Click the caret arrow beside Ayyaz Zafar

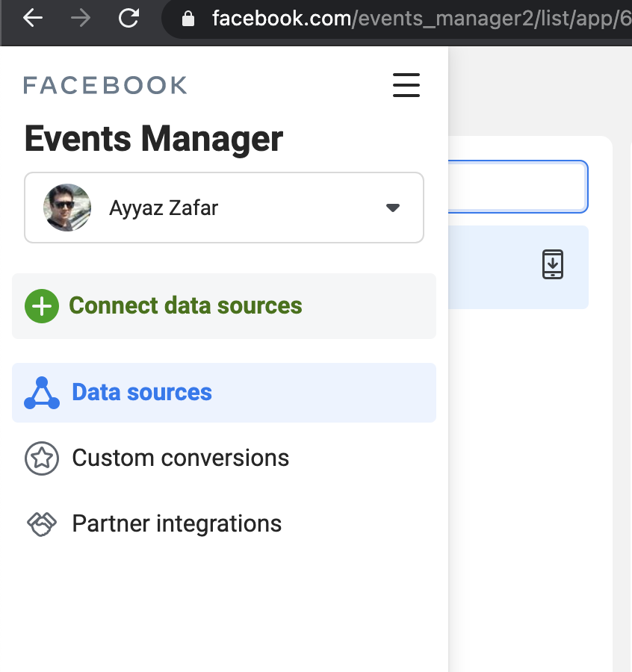393,208
